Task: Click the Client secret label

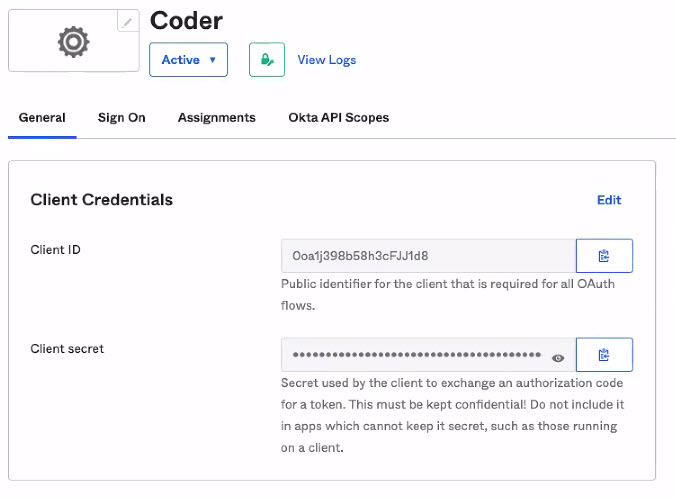Action: (67, 348)
